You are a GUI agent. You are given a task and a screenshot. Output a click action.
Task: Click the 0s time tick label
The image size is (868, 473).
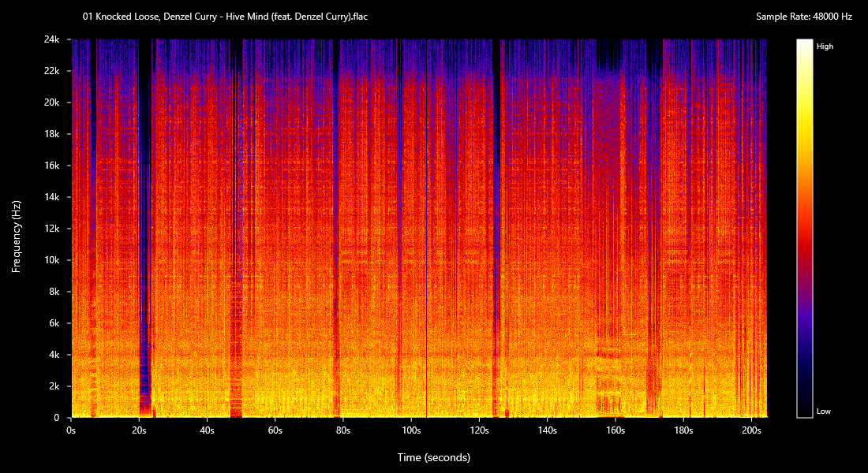tap(71, 430)
